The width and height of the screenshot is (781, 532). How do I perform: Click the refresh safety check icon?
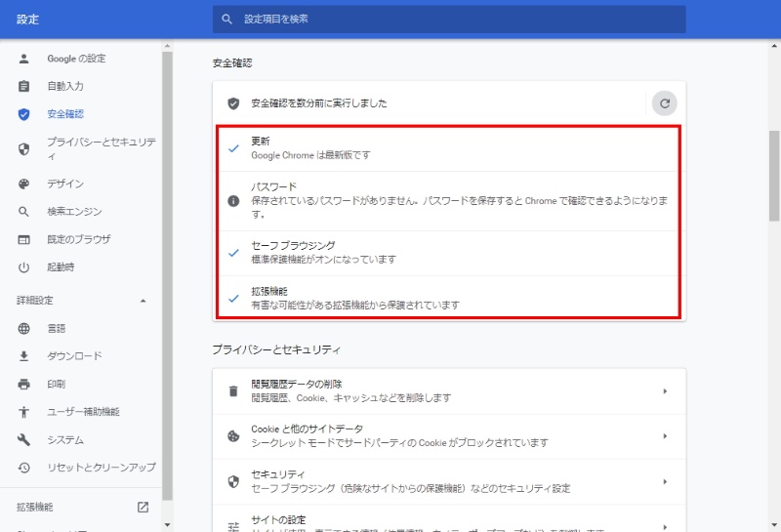click(x=664, y=103)
